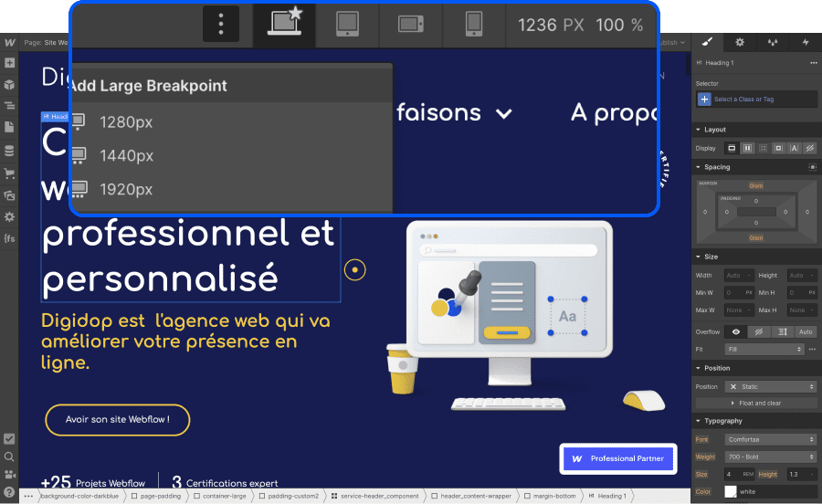
Task: Open the Fit Fill dropdown
Action: click(x=764, y=349)
